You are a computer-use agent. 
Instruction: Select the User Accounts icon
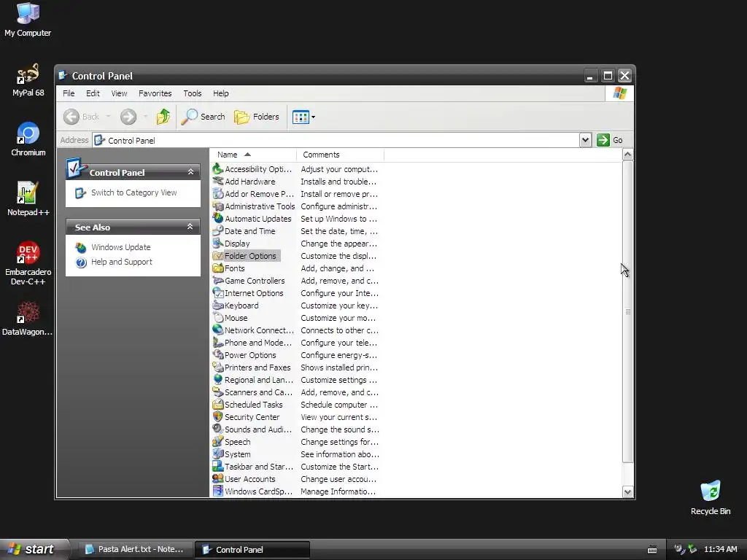click(x=217, y=478)
